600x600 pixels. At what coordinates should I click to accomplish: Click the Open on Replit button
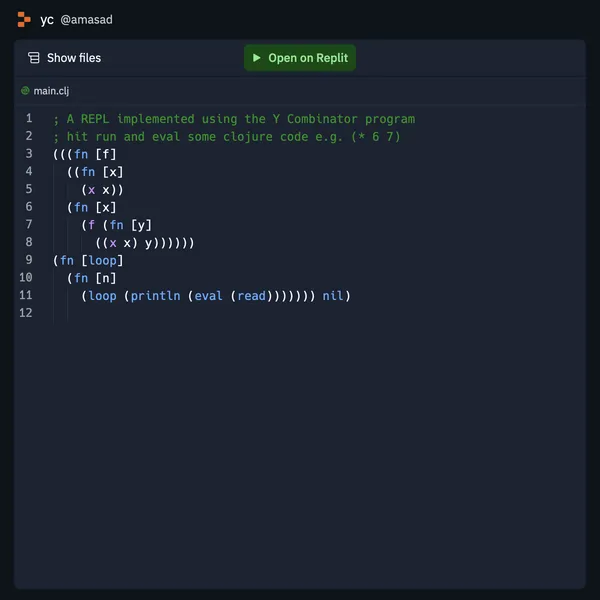pyautogui.click(x=300, y=58)
